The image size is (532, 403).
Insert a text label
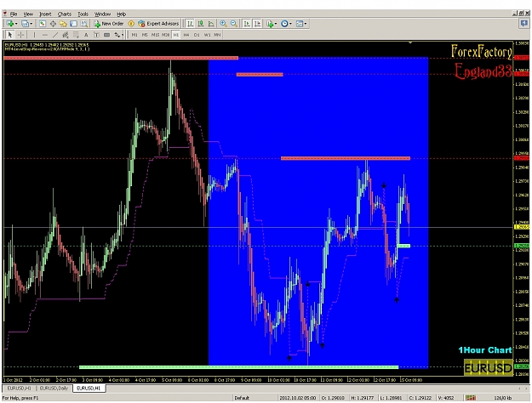coord(96,35)
